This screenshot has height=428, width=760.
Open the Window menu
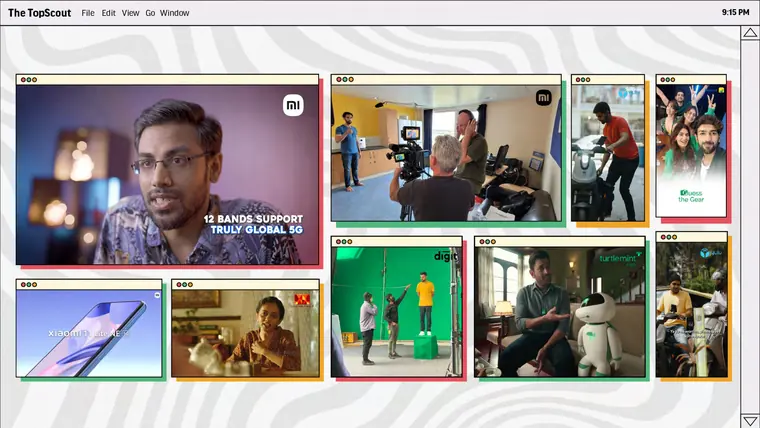point(174,13)
